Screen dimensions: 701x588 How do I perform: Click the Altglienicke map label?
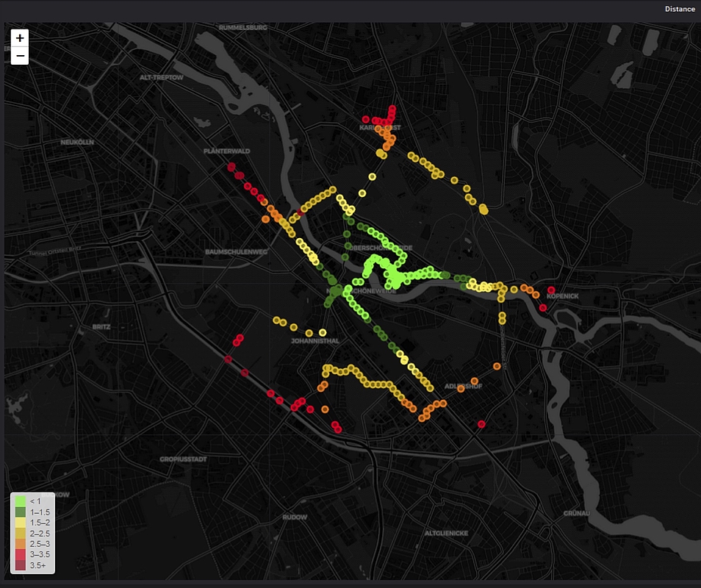tap(445, 533)
